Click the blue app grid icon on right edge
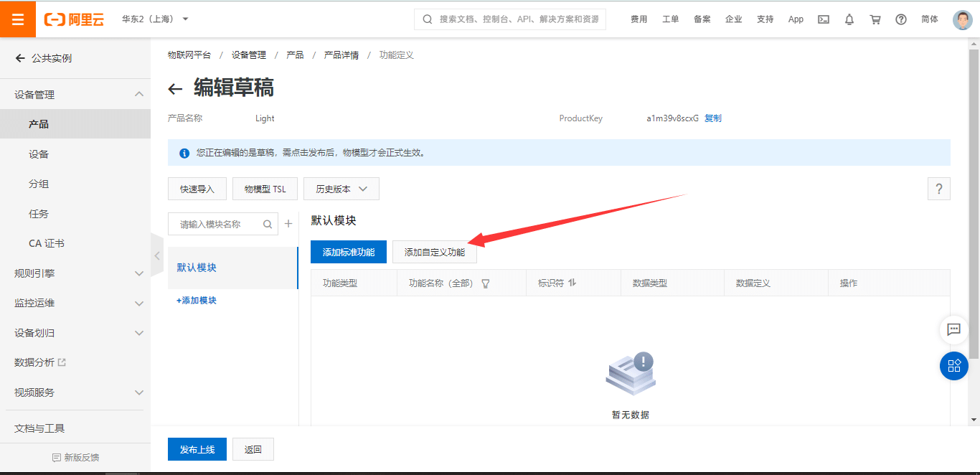980x475 pixels. 953,366
